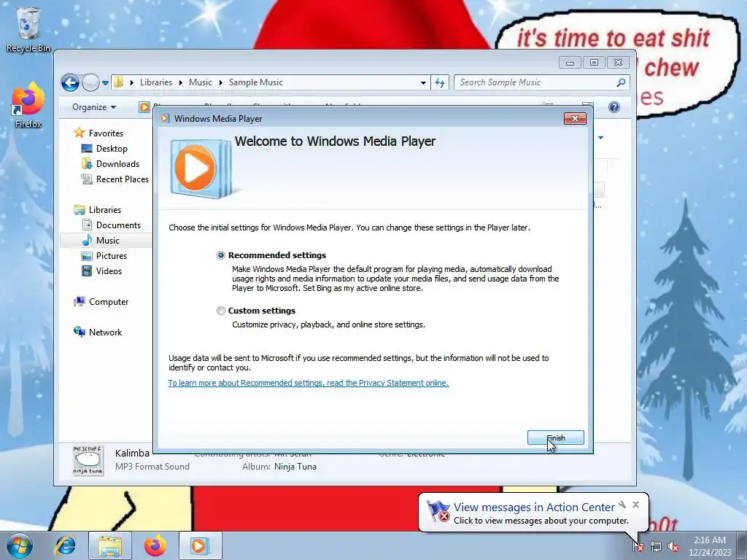This screenshot has width=747, height=560.
Task: Click the Explorer forward arrow button
Action: click(x=90, y=82)
